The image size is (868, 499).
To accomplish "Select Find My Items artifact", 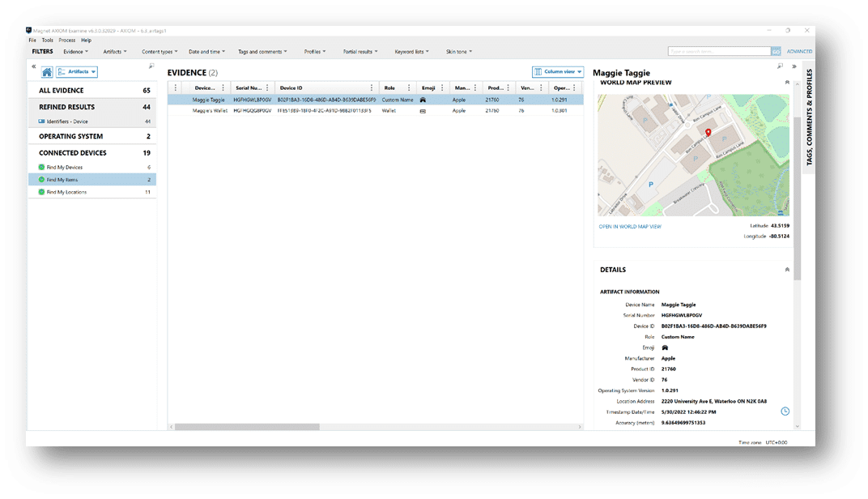I will click(92, 180).
